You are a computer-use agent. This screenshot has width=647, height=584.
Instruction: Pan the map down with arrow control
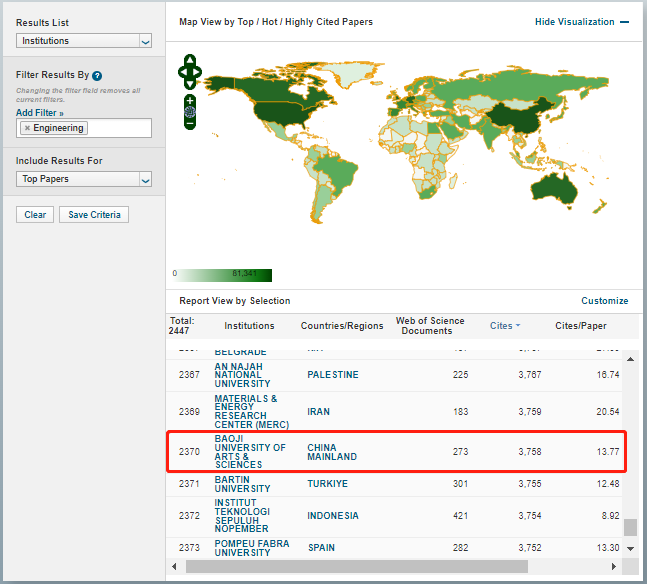190,83
